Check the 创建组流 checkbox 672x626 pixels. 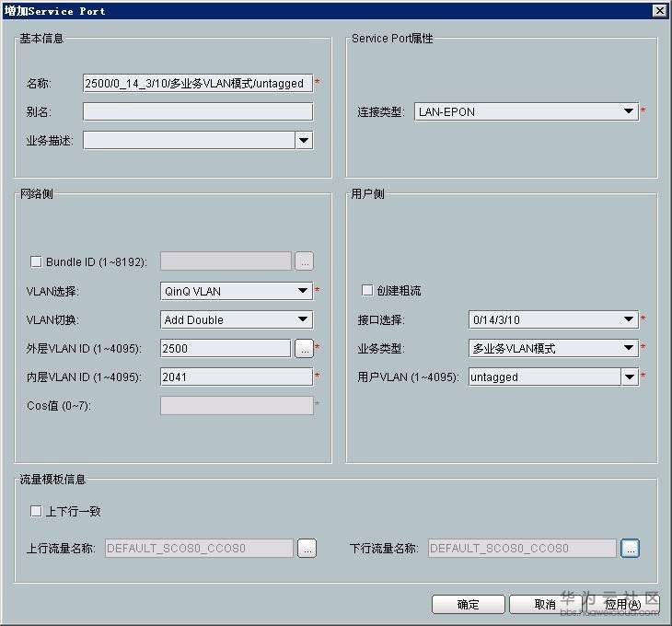(367, 291)
